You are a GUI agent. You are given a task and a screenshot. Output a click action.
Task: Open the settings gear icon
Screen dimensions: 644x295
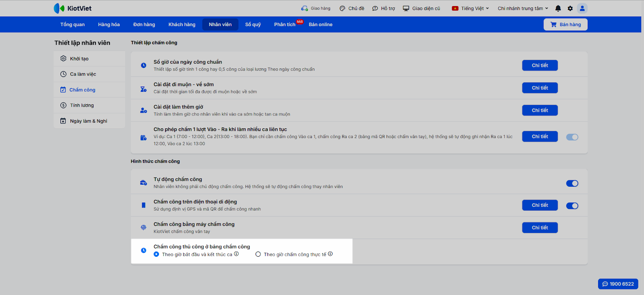click(570, 8)
